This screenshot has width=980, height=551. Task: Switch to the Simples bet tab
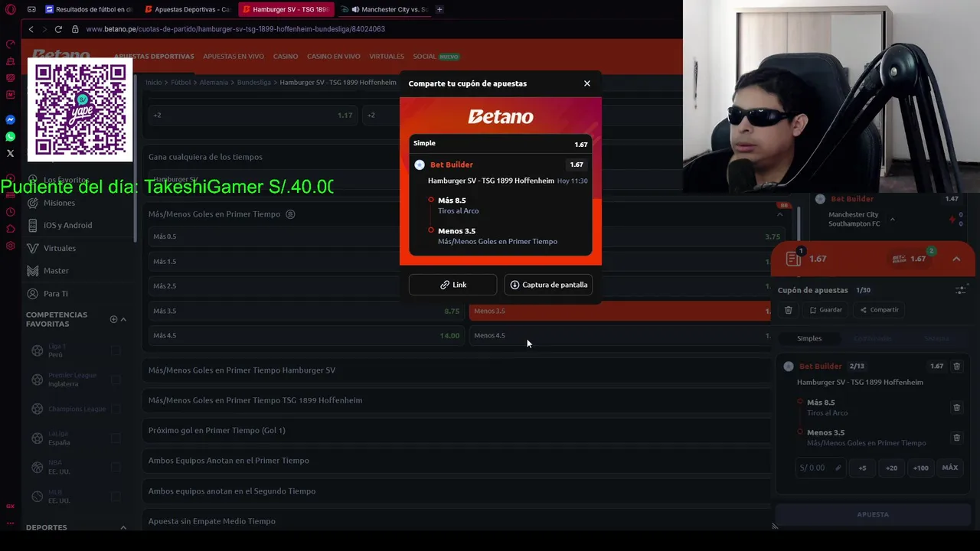coord(809,338)
